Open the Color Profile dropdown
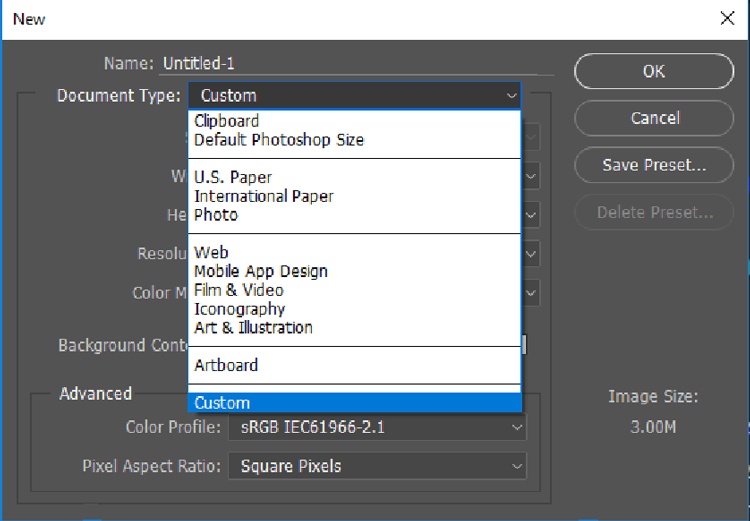This screenshot has width=750, height=521. click(x=377, y=427)
